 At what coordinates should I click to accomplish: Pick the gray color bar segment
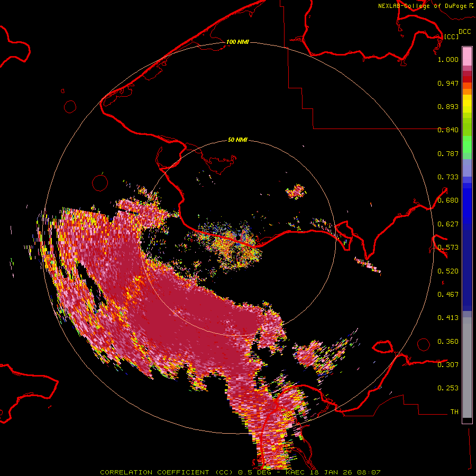point(467,368)
